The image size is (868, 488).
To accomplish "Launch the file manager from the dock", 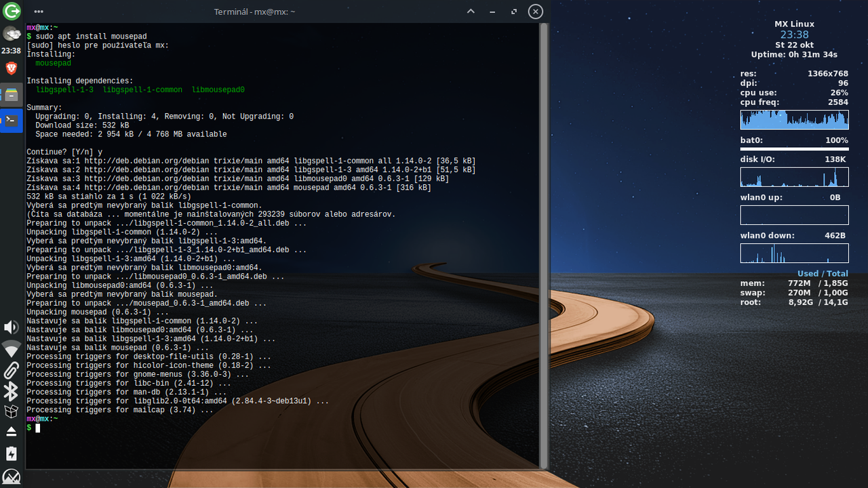I will point(11,94).
